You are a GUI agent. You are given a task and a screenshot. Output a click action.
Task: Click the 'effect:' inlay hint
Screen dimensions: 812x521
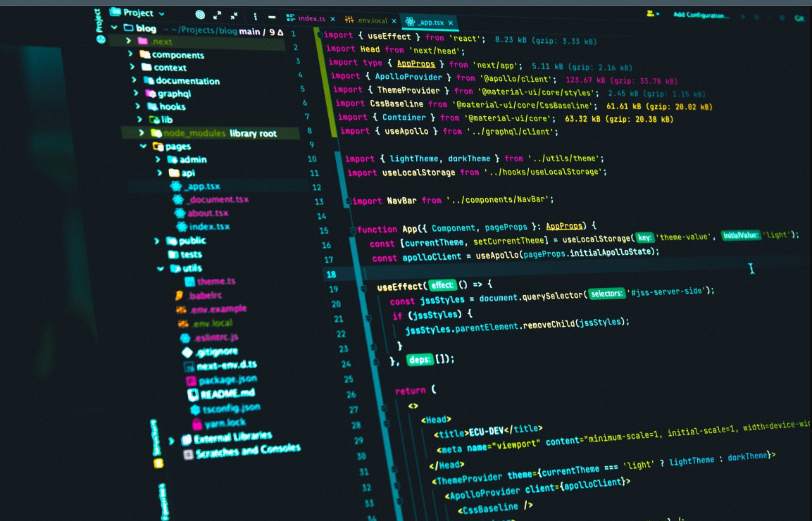click(x=442, y=285)
